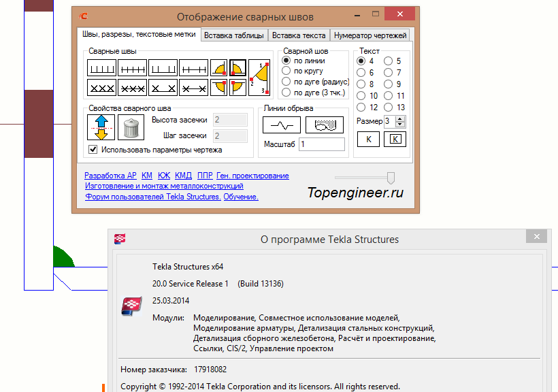The height and width of the screenshot is (392, 558).
Task: Click the Tekla Structures logo in About dialog
Action: [x=131, y=306]
